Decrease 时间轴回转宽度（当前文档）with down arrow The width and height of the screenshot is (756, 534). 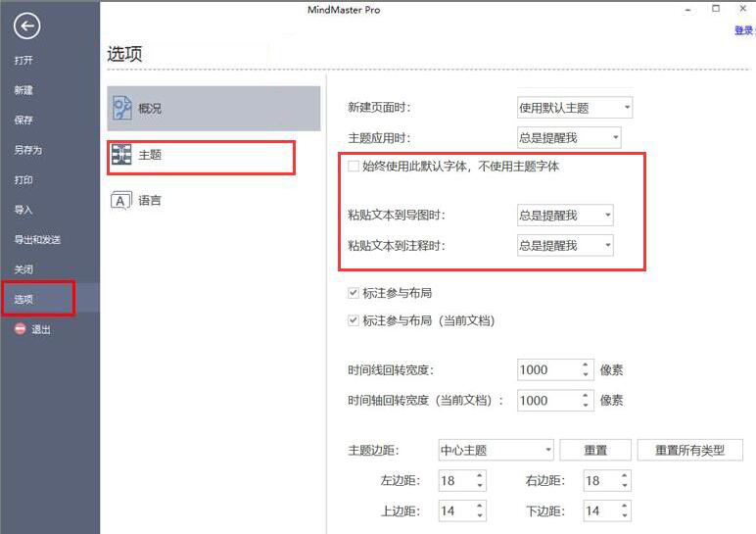click(586, 406)
